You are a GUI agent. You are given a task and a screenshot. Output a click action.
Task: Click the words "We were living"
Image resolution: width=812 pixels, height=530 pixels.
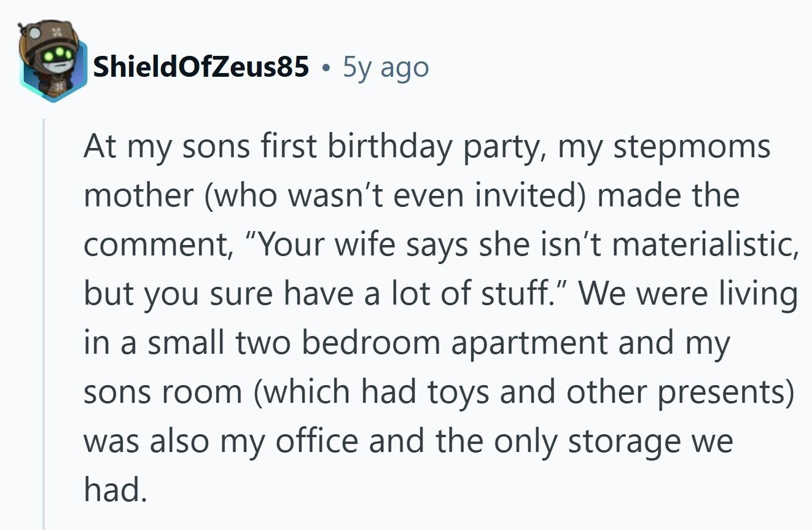coord(689,295)
